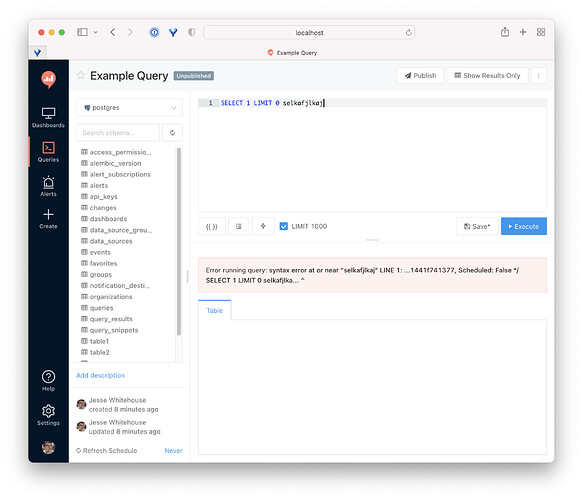582x500 pixels.
Task: Click the refresh schema icon
Action: point(172,133)
